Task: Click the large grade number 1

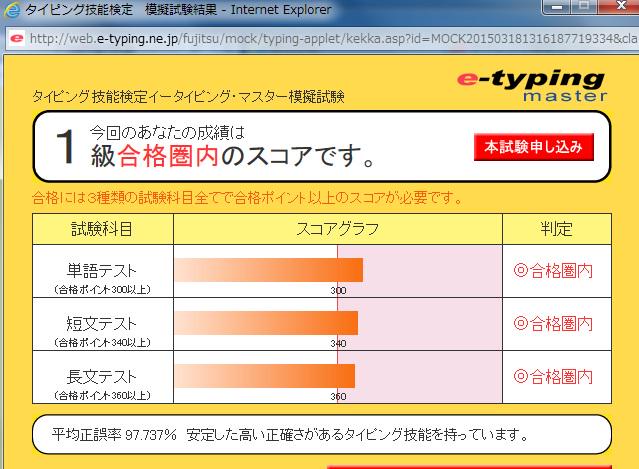Action: (x=65, y=147)
